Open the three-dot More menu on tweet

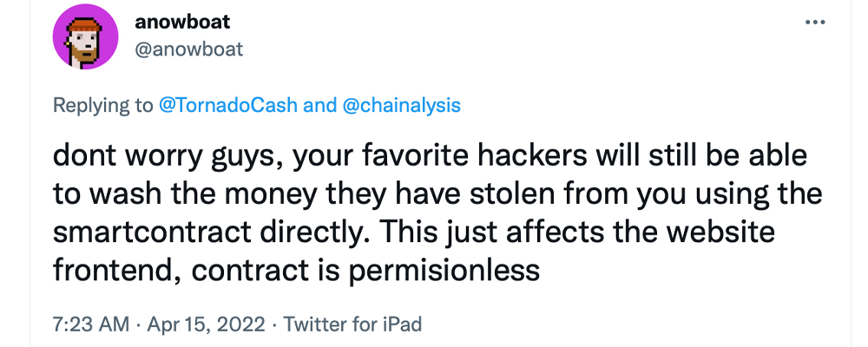coord(815,23)
